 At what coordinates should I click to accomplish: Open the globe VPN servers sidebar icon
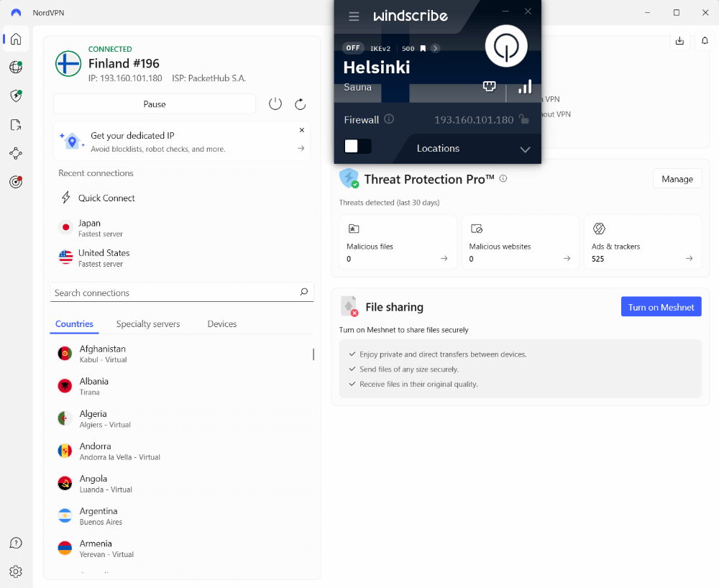click(16, 67)
